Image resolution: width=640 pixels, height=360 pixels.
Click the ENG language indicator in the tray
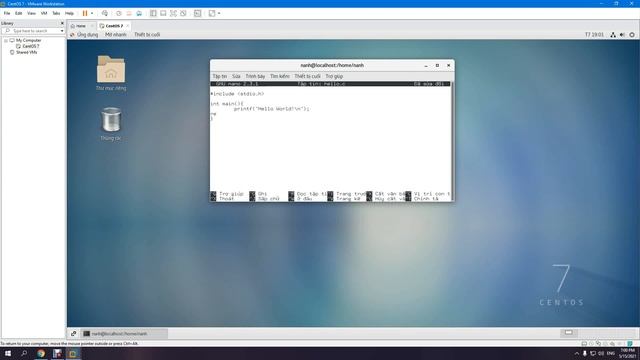pyautogui.click(x=611, y=353)
